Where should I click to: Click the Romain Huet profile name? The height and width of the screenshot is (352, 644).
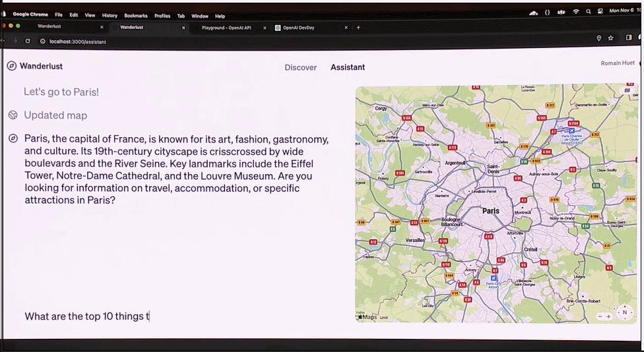(618, 63)
